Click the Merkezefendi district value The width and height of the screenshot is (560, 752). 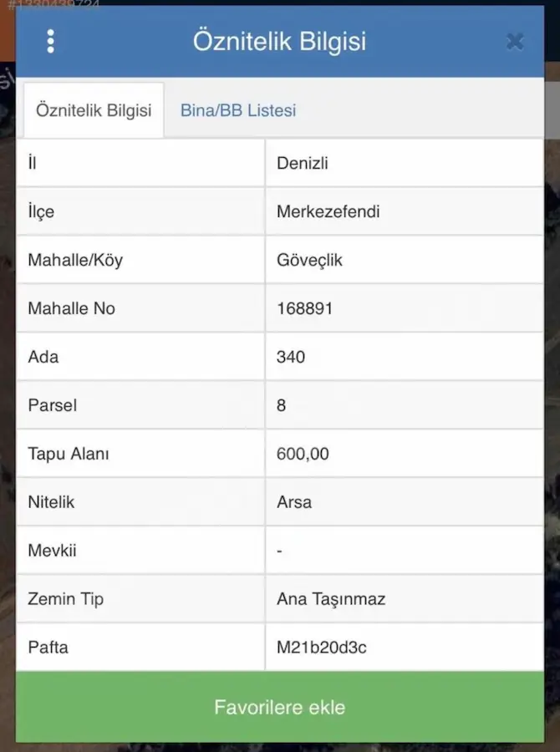[328, 211]
